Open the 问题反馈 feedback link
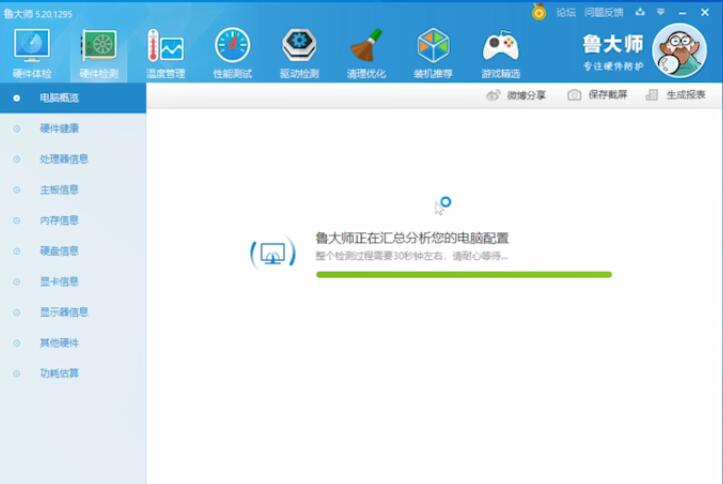This screenshot has width=723, height=484. 604,12
